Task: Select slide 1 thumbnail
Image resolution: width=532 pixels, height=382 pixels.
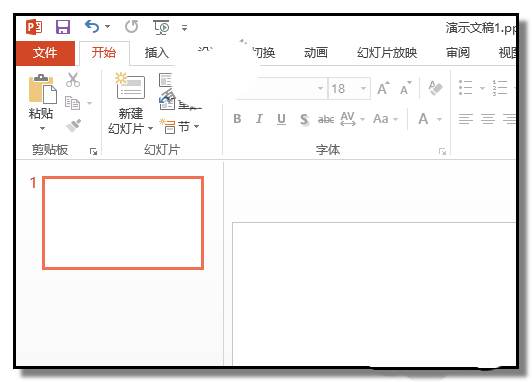Action: click(123, 223)
